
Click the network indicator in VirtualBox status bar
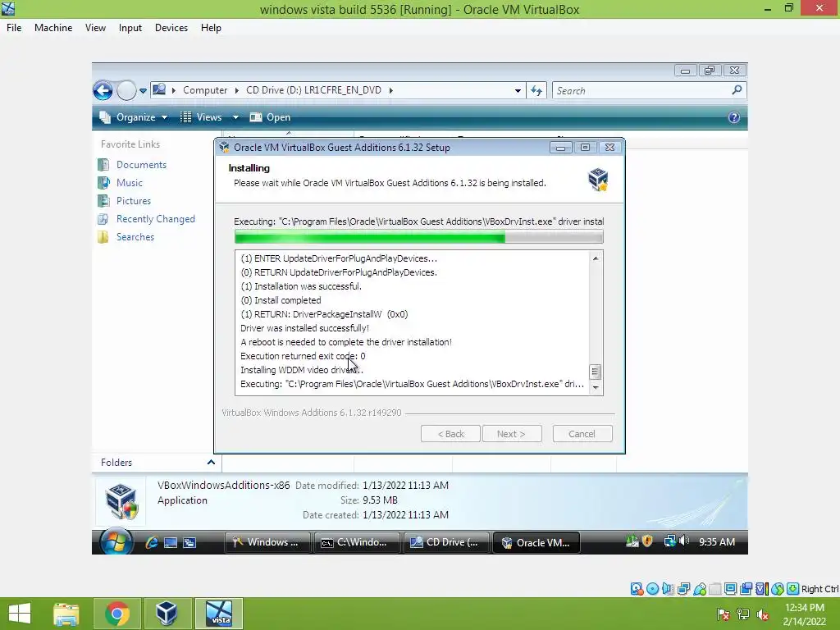tap(683, 589)
